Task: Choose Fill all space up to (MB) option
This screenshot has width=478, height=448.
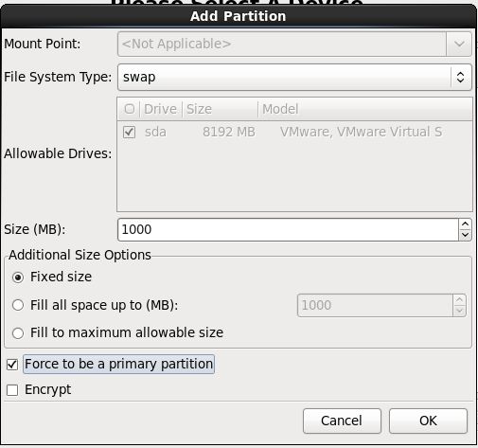Action: (18, 305)
